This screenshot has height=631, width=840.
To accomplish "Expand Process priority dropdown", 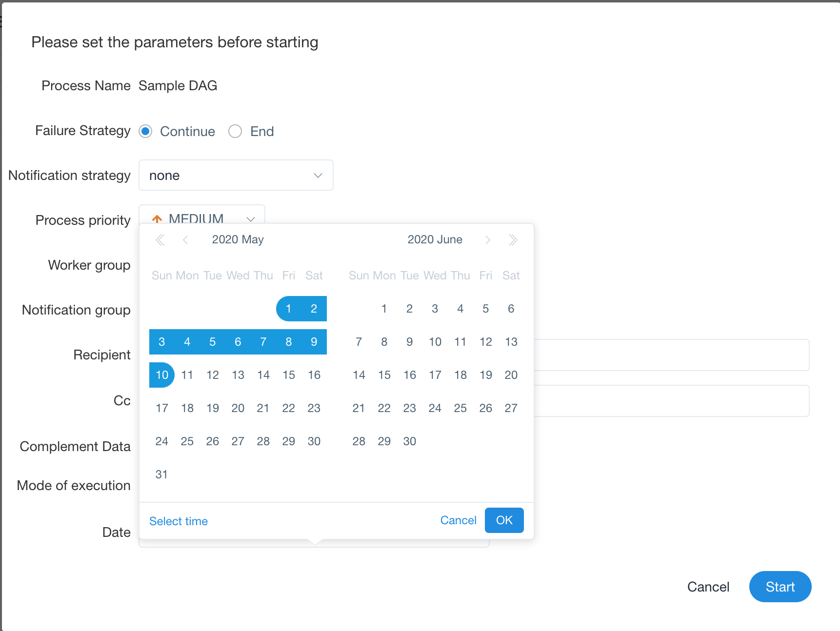I will click(201, 215).
